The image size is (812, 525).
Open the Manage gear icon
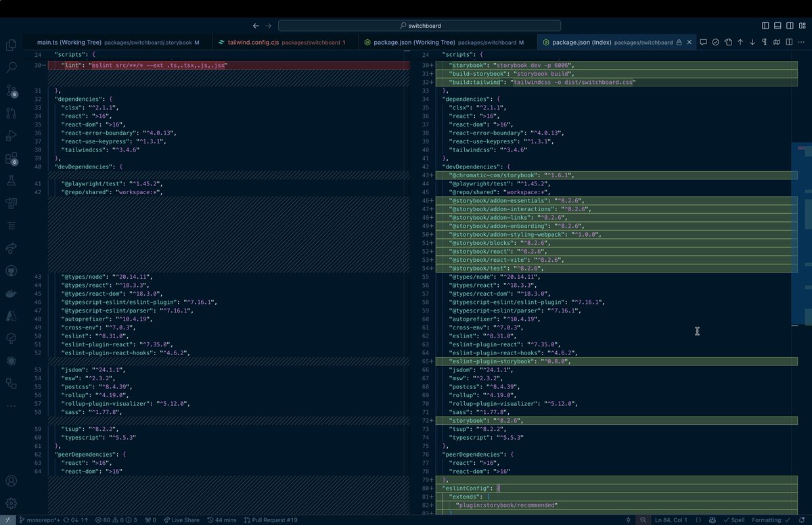(11, 503)
